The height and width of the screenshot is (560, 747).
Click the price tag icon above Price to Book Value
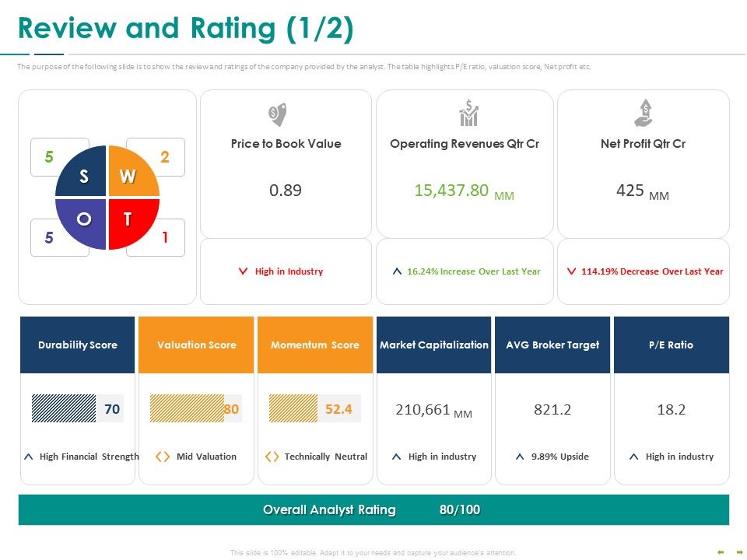278,114
